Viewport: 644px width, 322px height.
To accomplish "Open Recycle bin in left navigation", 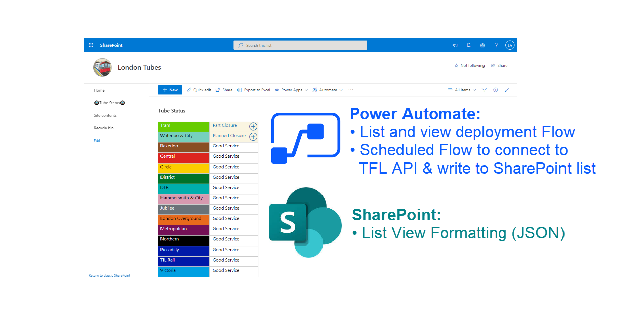I will [104, 128].
